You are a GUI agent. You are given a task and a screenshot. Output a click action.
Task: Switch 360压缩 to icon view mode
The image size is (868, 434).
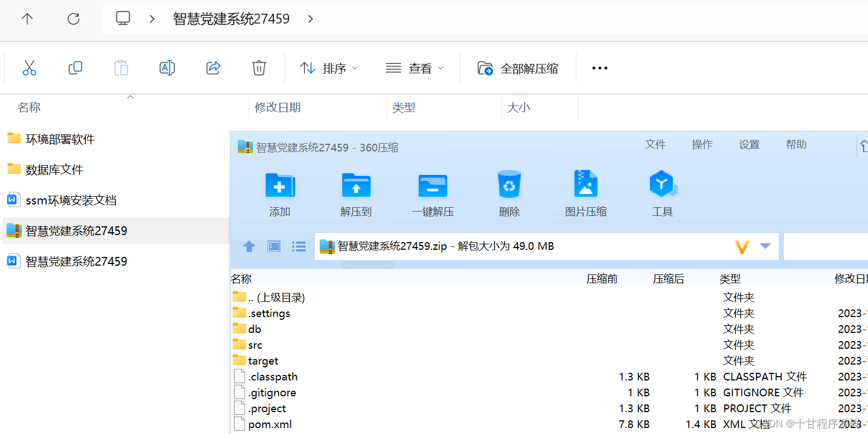[274, 247]
